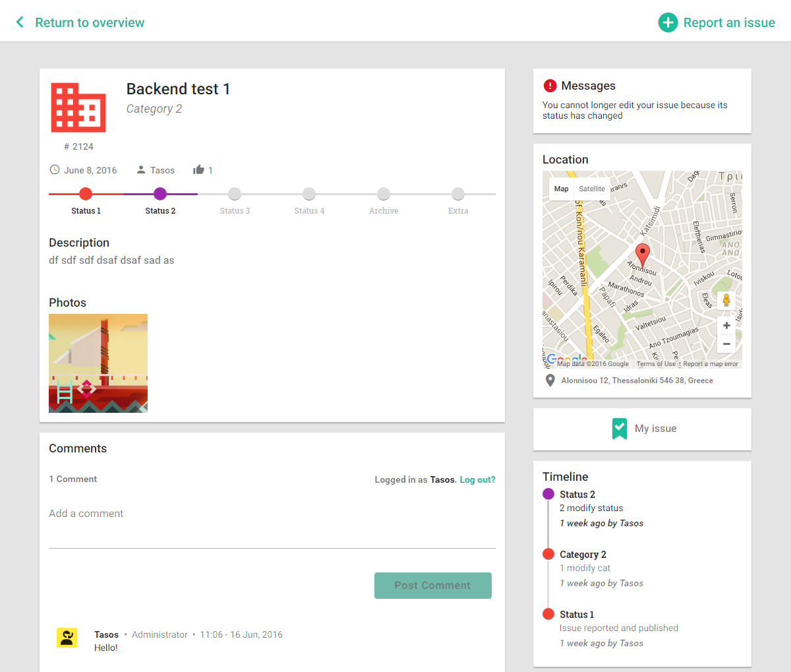
Task: Click the person icon beside Tasos
Action: click(x=141, y=169)
